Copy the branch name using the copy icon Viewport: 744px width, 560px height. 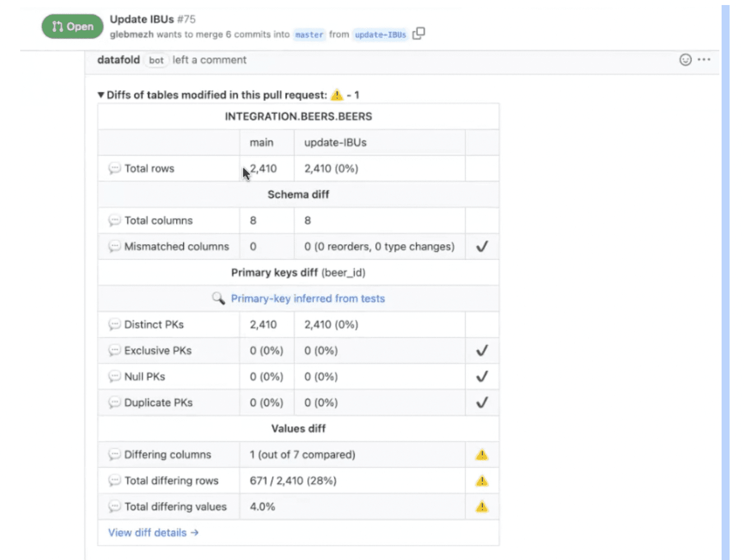[x=418, y=34]
